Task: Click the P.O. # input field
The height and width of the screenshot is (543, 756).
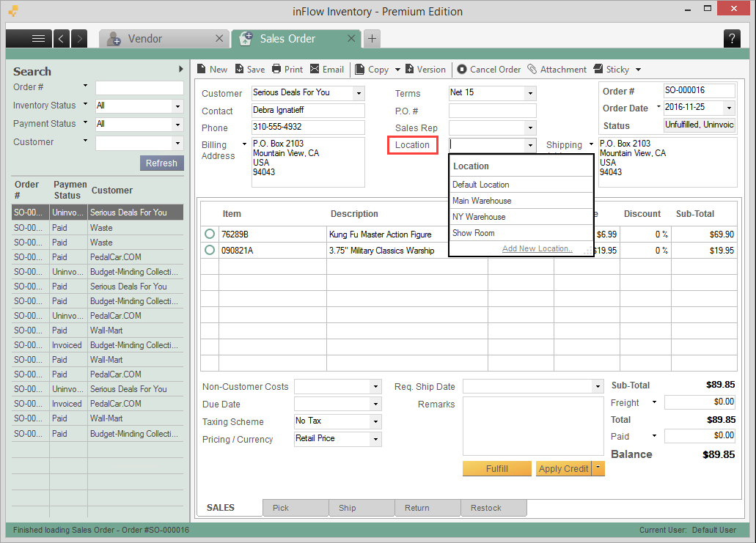Action: point(492,111)
